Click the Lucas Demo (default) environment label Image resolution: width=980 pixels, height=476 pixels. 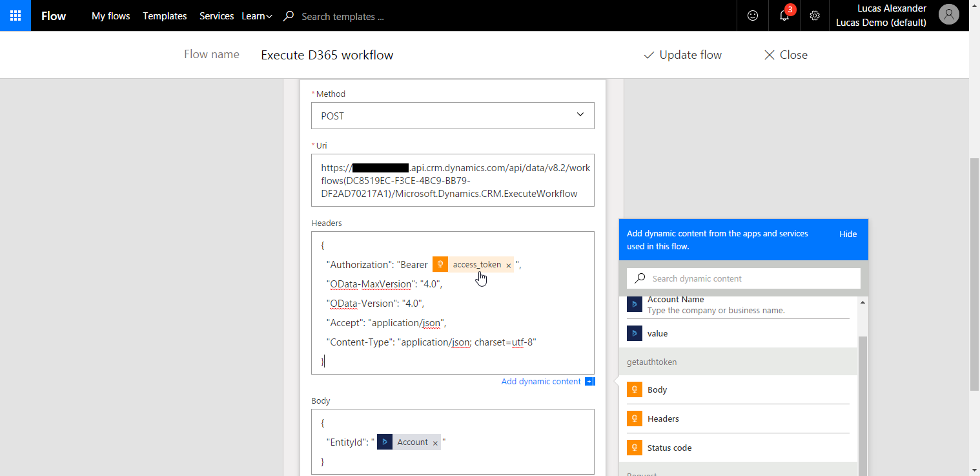pos(881,23)
